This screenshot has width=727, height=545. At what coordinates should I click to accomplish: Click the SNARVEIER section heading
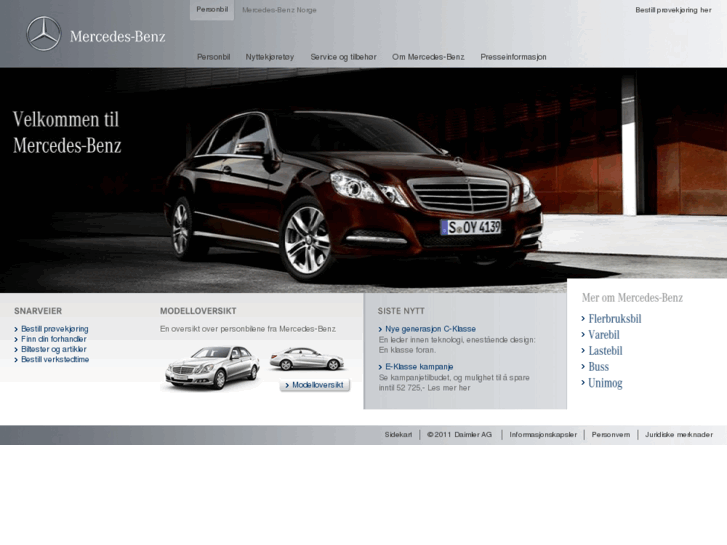(38, 311)
